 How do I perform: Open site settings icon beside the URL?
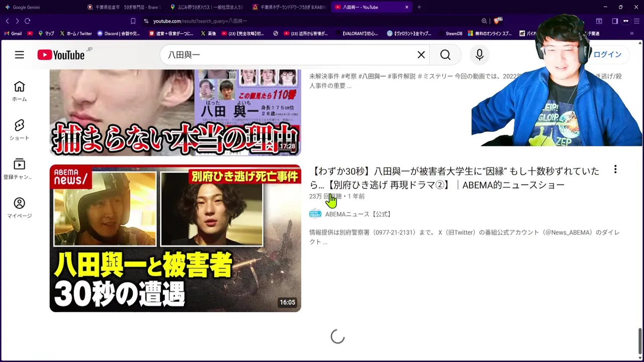click(146, 21)
